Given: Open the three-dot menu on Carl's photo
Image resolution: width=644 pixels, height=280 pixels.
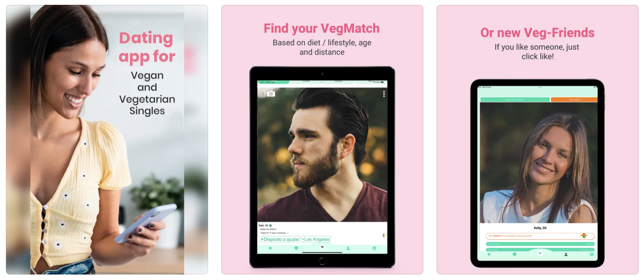Looking at the screenshot, I should tap(384, 94).
